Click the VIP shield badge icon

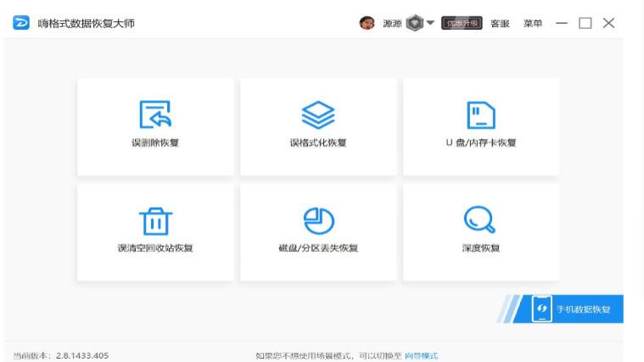[x=414, y=23]
